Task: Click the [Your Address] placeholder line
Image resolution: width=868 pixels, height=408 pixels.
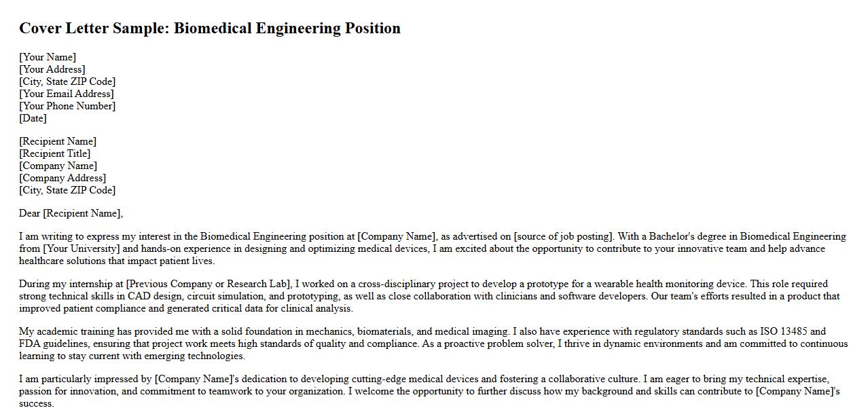Action: (52, 69)
